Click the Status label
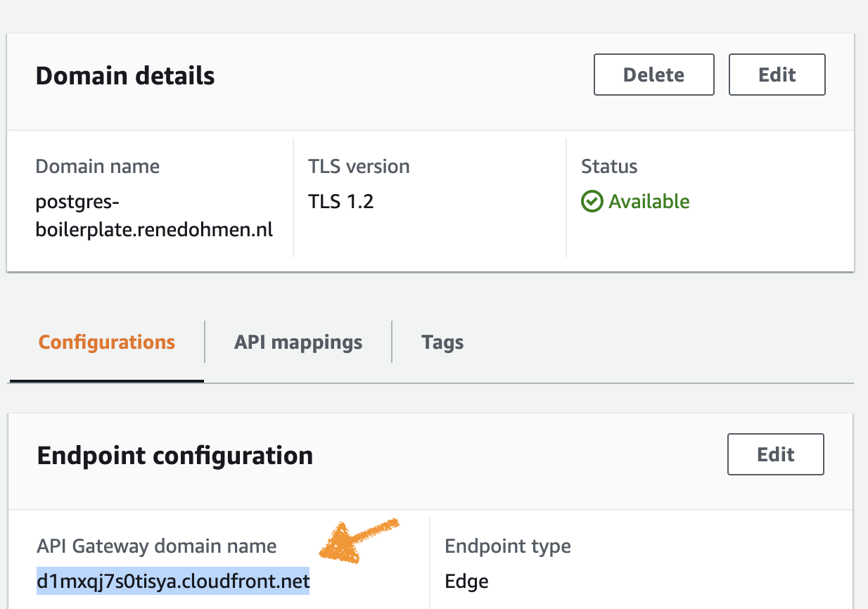Screen dimensions: 868x609 [609, 167]
